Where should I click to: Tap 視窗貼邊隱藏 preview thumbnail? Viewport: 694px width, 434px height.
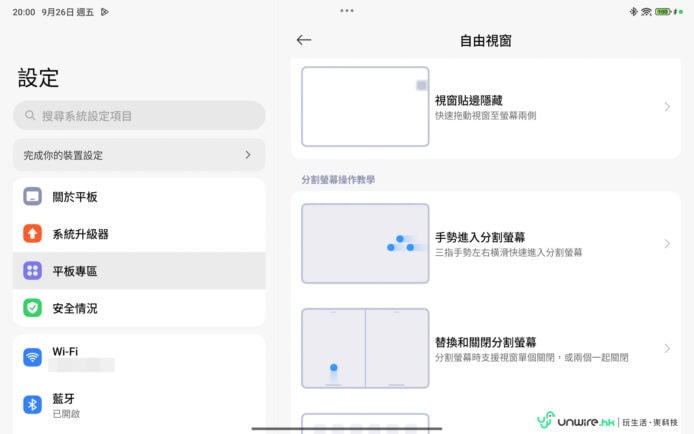365,107
